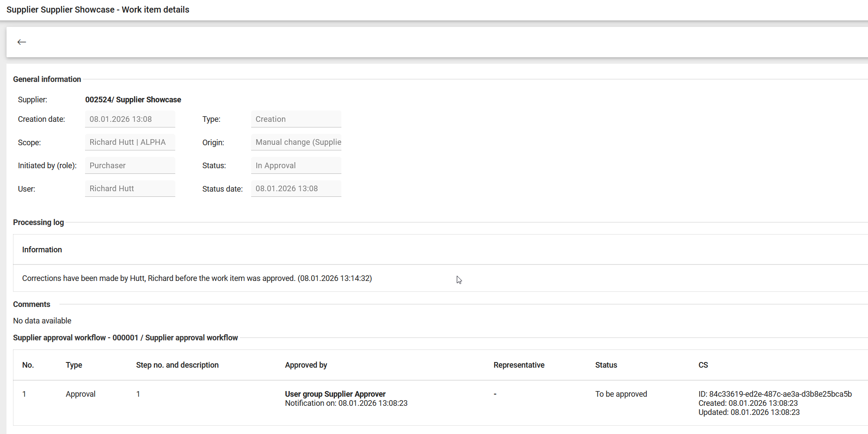Click the Type field showing Creation
868x434 pixels.
(296, 119)
